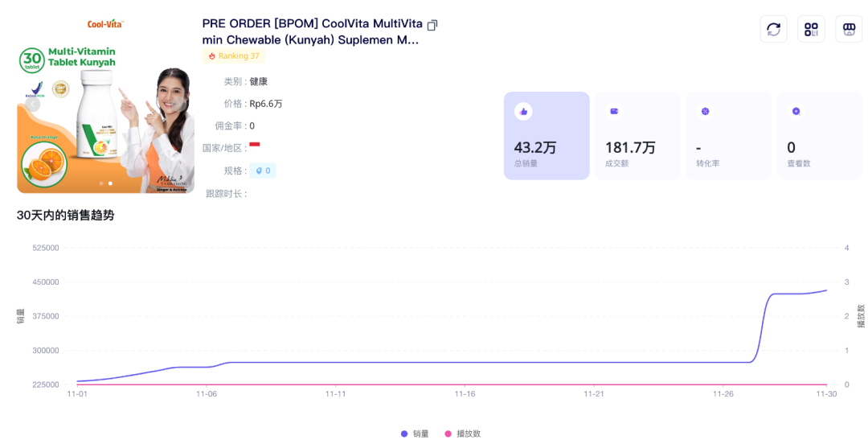Click the Indonesia flag icon
Image resolution: width=868 pixels, height=444 pixels.
coord(255,145)
